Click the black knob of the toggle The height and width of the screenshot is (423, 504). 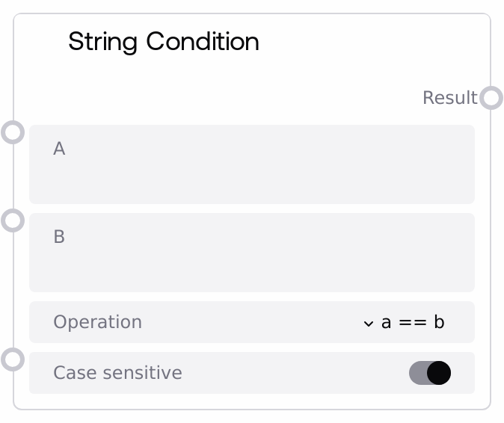[x=439, y=373]
